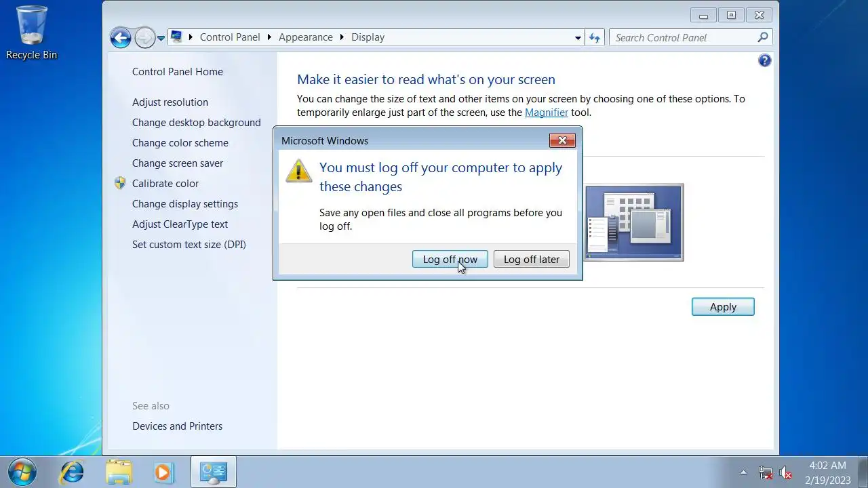
Task: Maximize the Control Panel window
Action: point(731,15)
